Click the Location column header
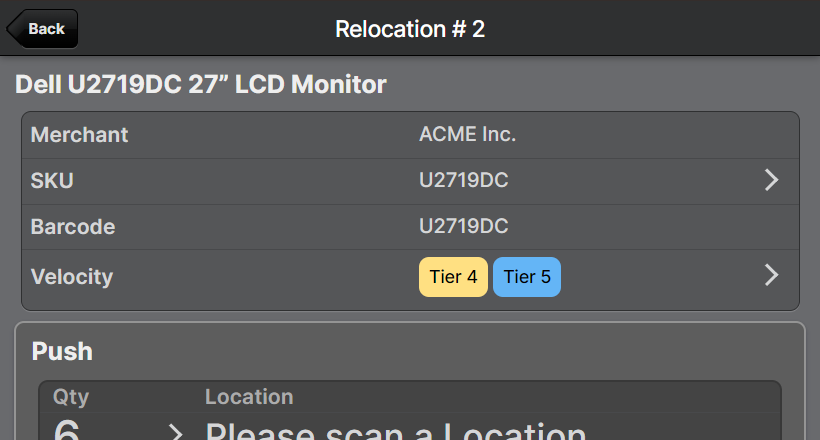The height and width of the screenshot is (440, 820). coord(249,397)
